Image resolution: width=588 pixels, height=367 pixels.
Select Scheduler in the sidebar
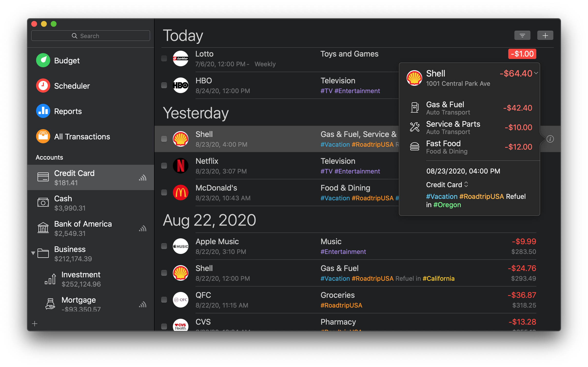point(91,86)
